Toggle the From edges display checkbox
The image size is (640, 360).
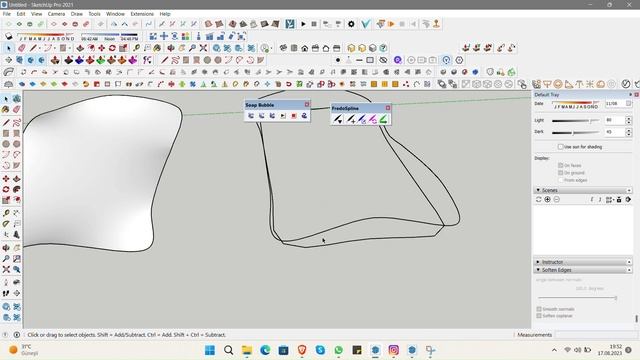[x=560, y=180]
